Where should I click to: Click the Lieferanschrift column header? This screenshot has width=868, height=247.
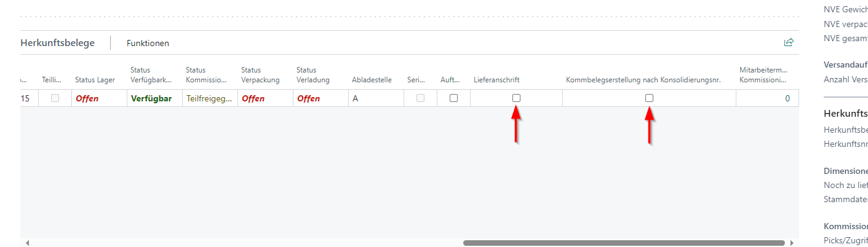(x=496, y=80)
